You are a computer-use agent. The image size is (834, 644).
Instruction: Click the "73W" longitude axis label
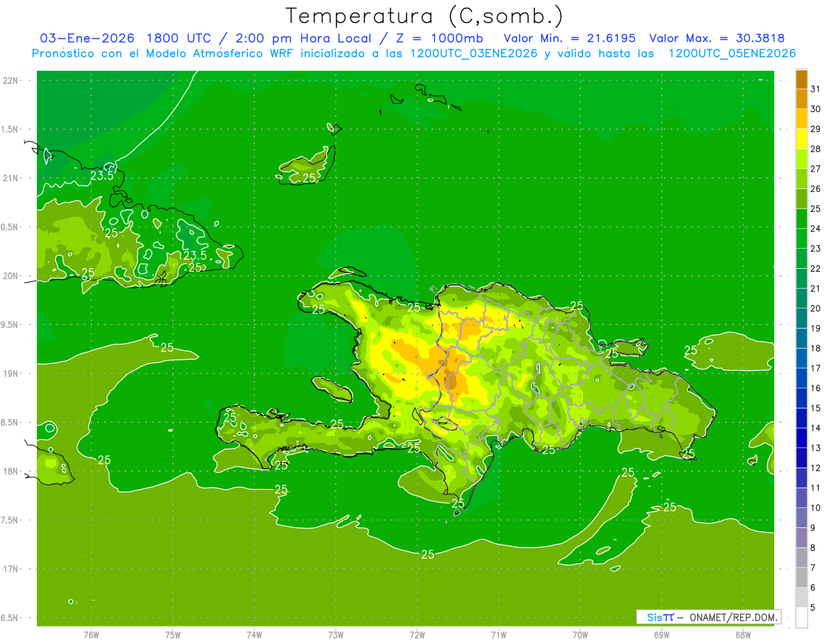click(336, 634)
